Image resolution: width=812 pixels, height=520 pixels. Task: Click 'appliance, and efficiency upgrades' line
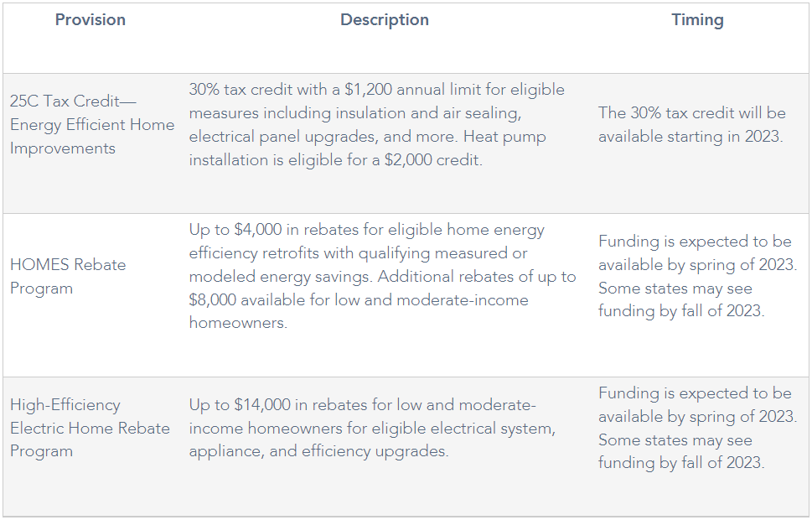click(318, 451)
